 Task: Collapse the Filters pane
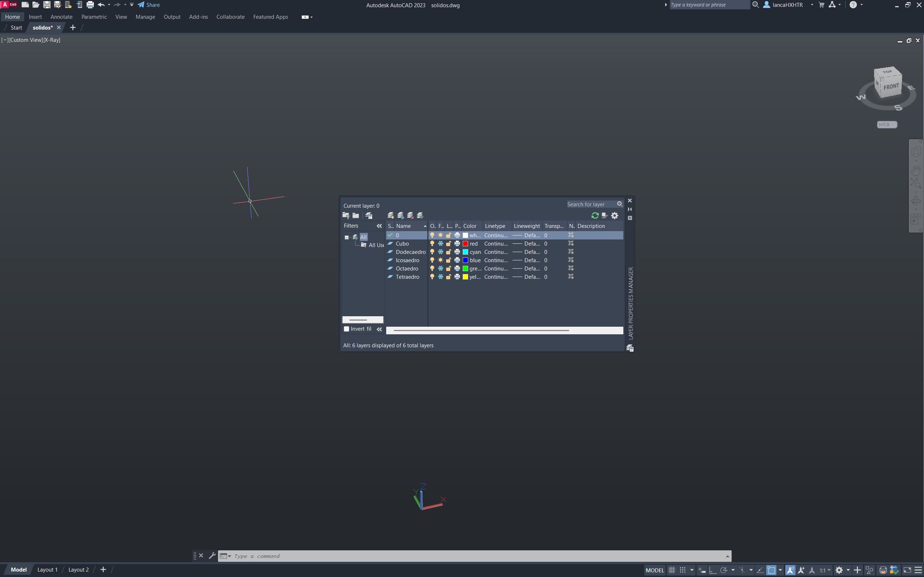379,226
